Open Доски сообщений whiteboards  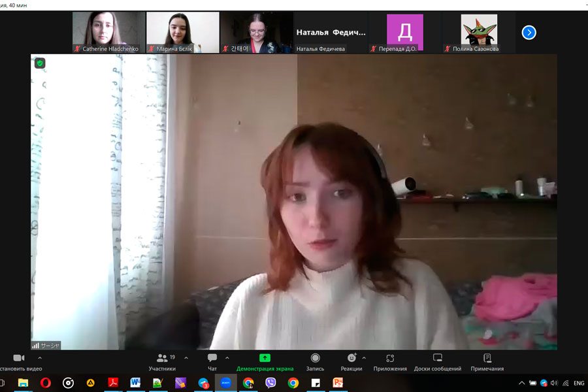[x=438, y=363]
